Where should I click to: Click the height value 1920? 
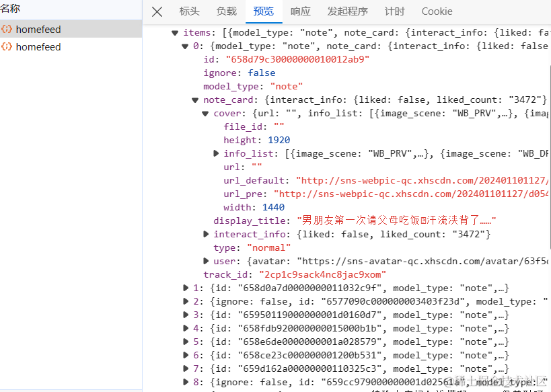coord(279,140)
